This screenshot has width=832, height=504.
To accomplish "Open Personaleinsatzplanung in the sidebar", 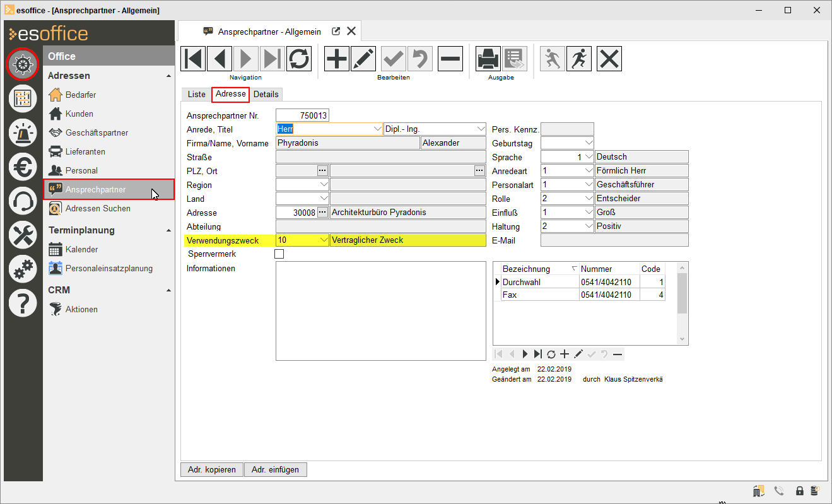I will tap(108, 268).
